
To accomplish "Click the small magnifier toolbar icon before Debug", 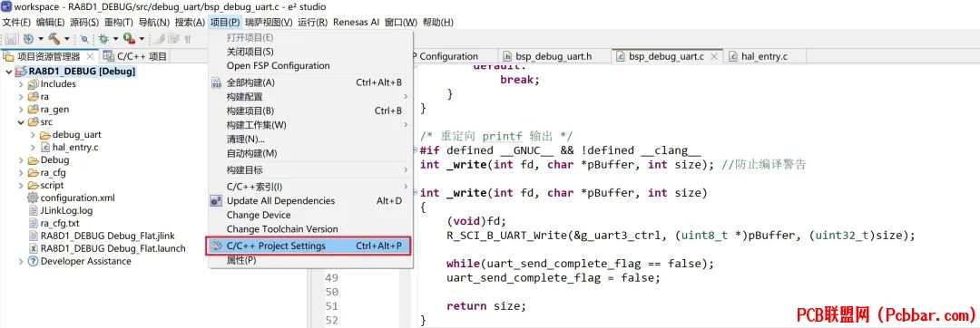I will tap(84, 39).
